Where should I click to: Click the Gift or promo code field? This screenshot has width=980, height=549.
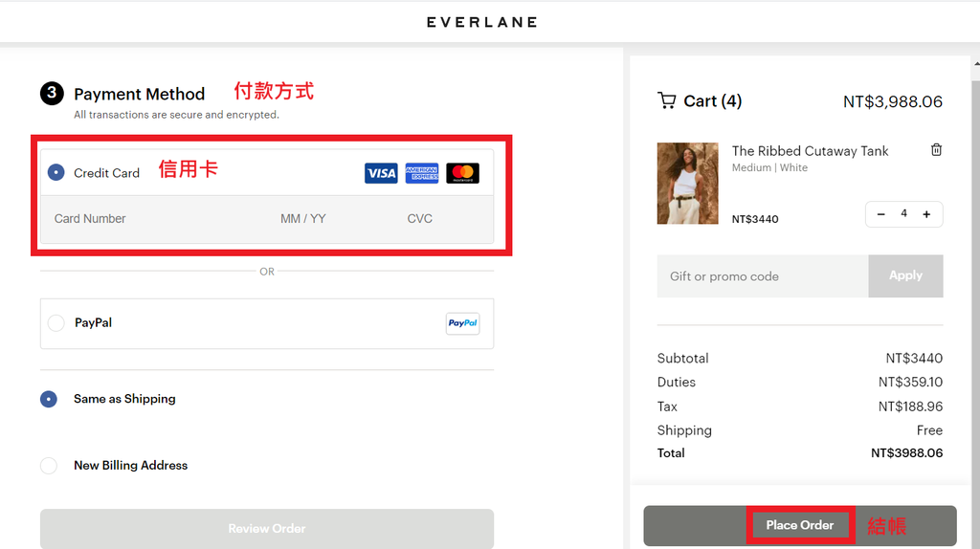[x=763, y=276]
